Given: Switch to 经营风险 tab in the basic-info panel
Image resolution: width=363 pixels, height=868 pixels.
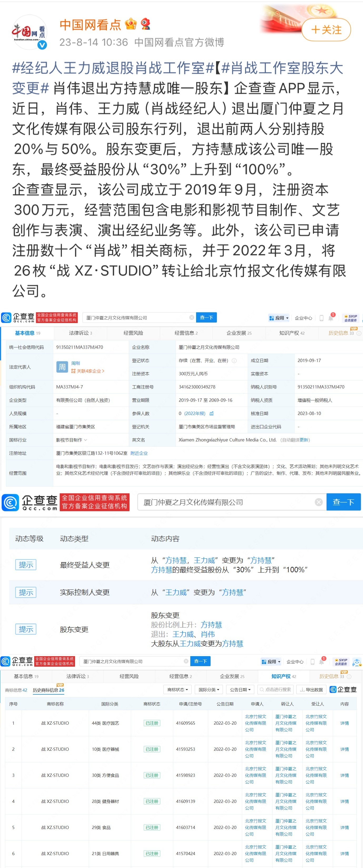Looking at the screenshot, I should (133, 333).
